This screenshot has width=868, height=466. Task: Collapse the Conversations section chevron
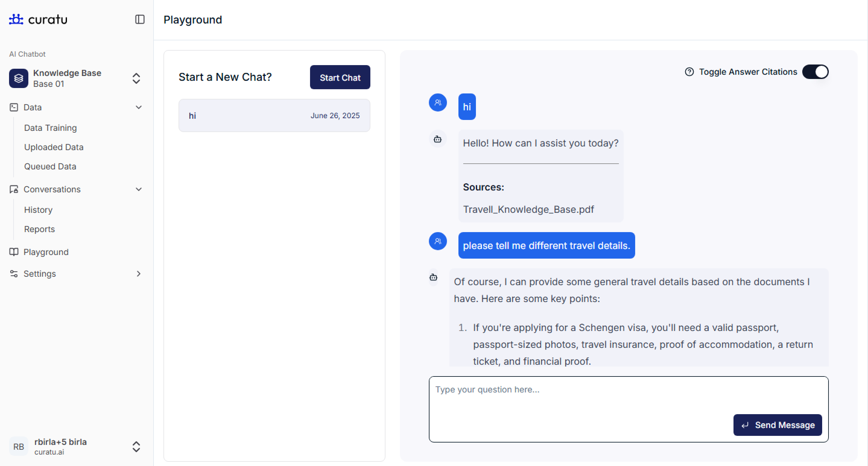(138, 189)
